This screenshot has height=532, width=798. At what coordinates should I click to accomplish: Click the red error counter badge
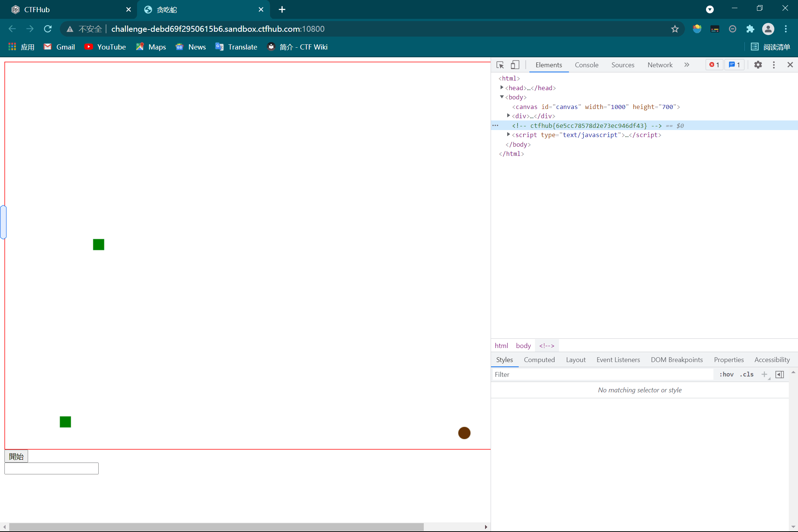[x=713, y=65]
